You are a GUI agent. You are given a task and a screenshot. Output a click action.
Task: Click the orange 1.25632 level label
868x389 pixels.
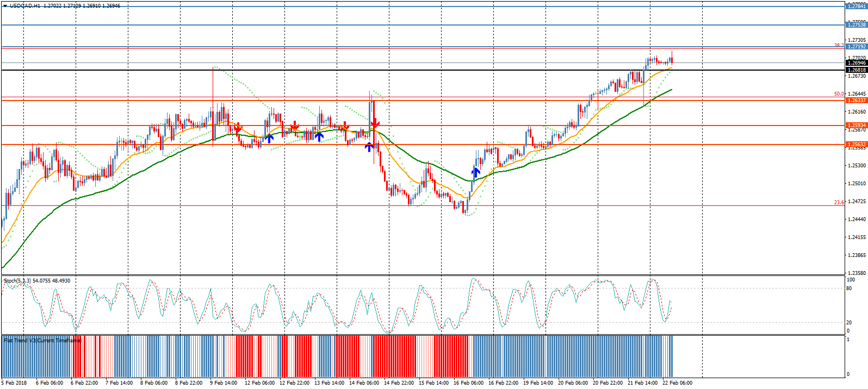(x=856, y=145)
